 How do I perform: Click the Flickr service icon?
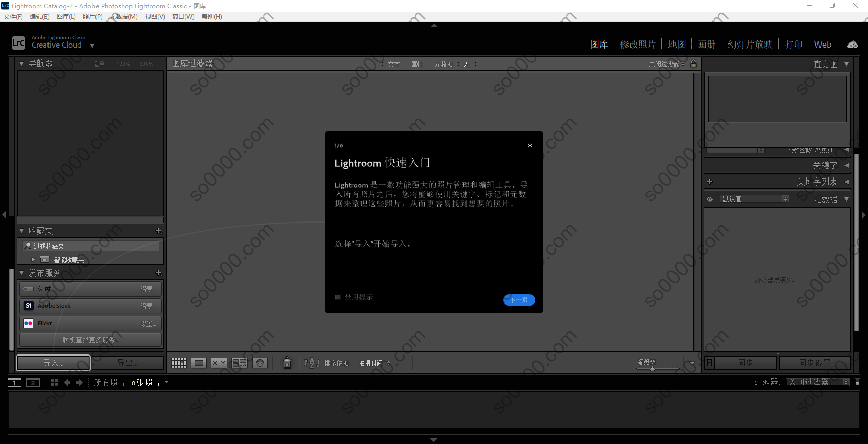29,323
